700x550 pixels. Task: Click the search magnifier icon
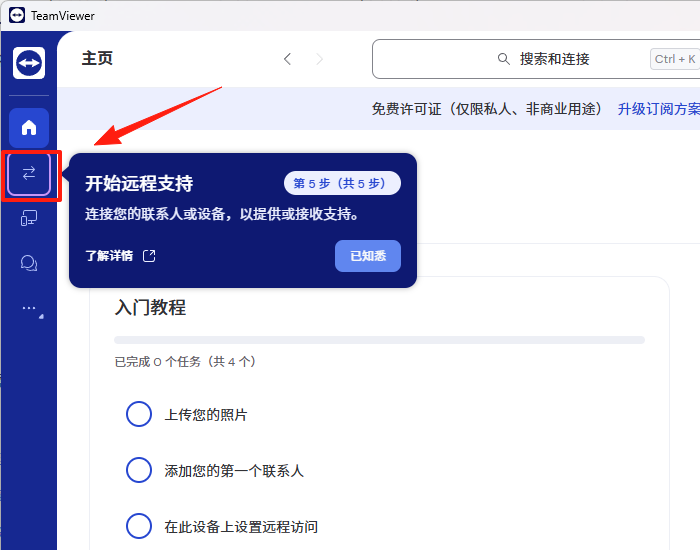(504, 59)
